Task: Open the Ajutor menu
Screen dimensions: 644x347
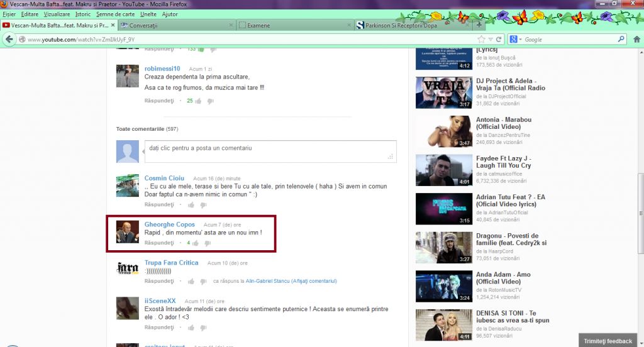Action: coord(170,14)
